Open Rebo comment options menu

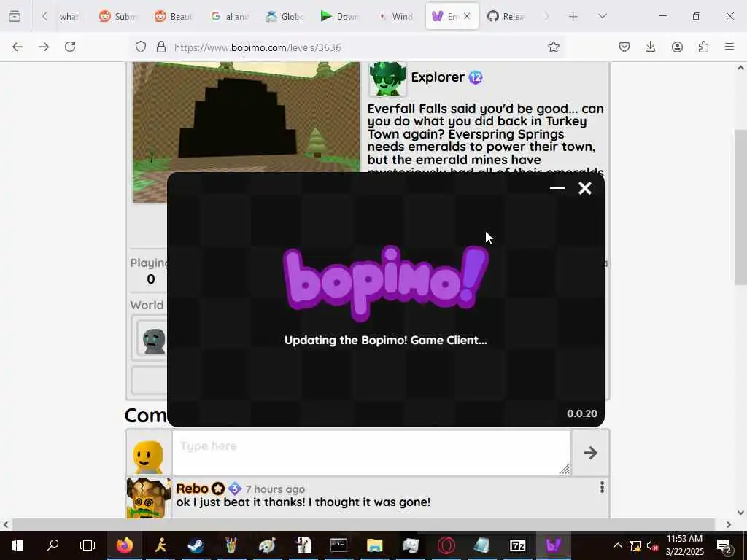coord(602,487)
